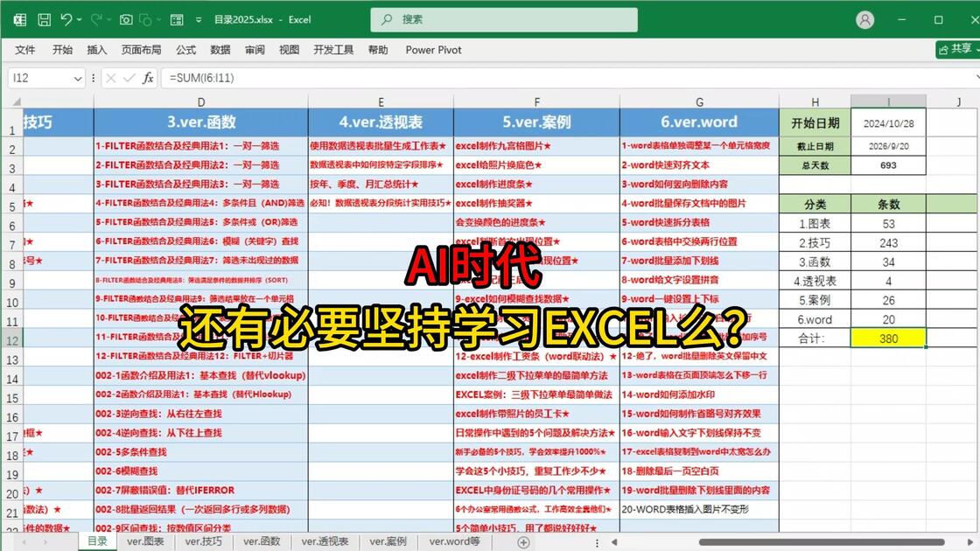Click the Undo arrow icon
The width and height of the screenshot is (980, 551).
click(x=66, y=19)
